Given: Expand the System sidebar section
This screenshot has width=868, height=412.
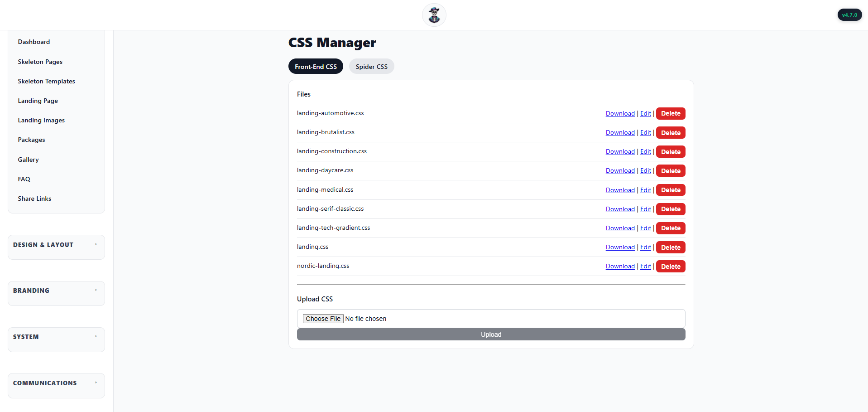Looking at the screenshot, I should point(56,337).
